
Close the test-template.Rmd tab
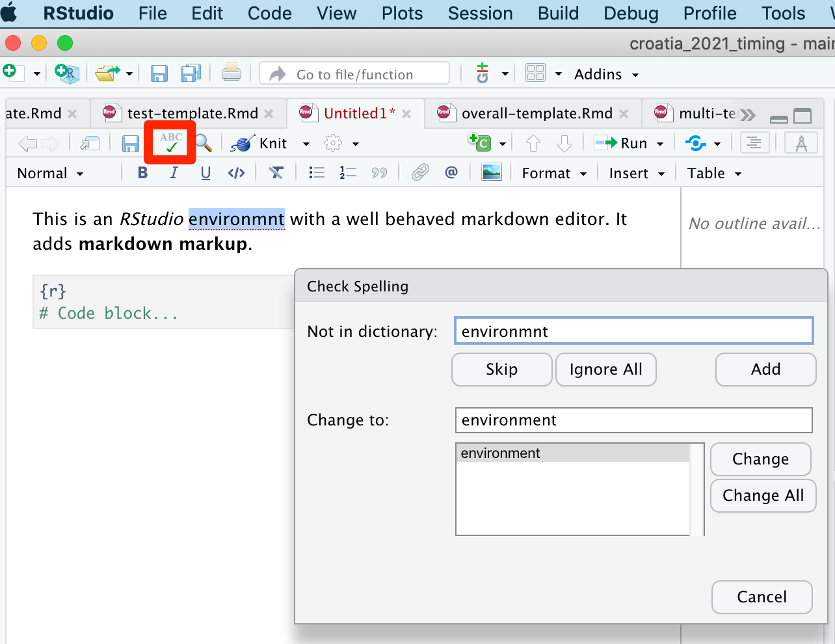click(x=269, y=114)
